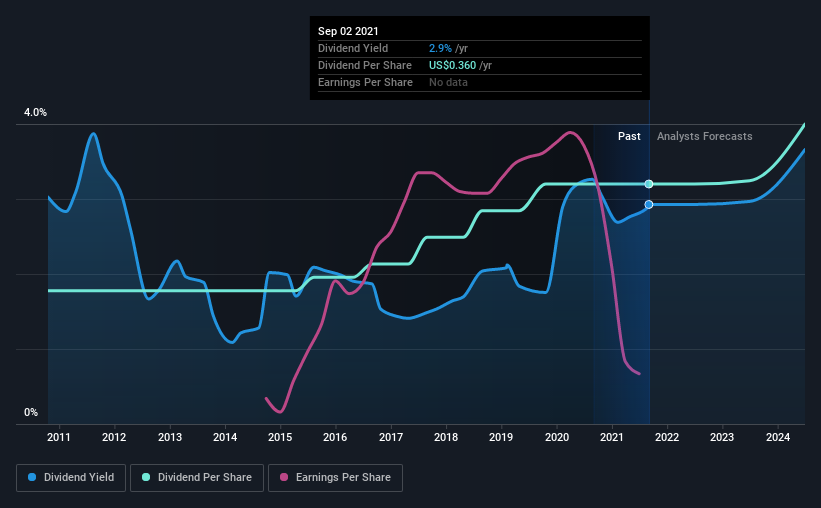This screenshot has height=508, width=821.
Task: Toggle the Dividend Yield legend series
Action: click(71, 478)
